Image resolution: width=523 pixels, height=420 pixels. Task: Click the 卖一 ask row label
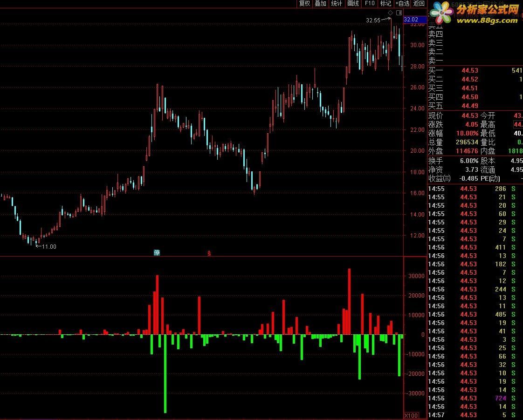[436, 61]
